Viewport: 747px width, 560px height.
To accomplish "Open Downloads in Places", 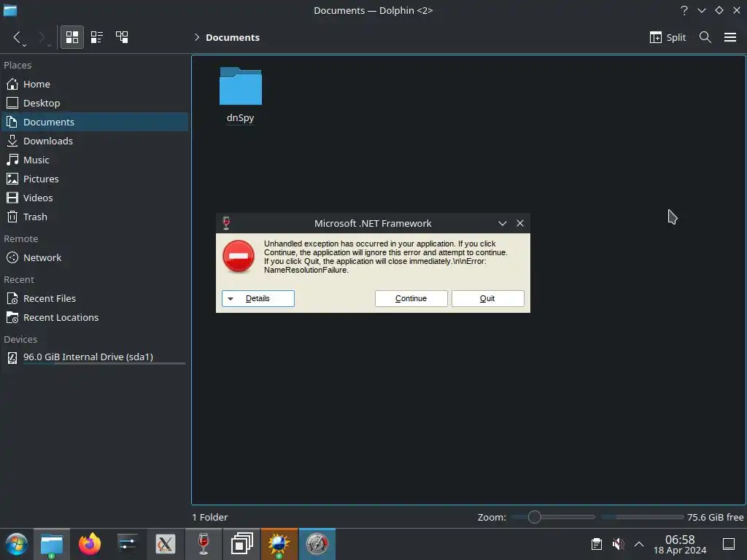I will 94,141.
